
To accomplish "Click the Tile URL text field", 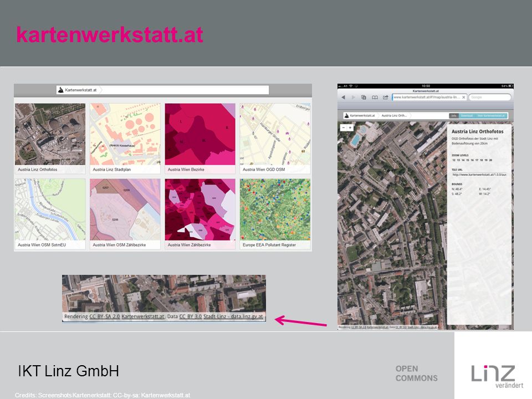I will pos(479,175).
